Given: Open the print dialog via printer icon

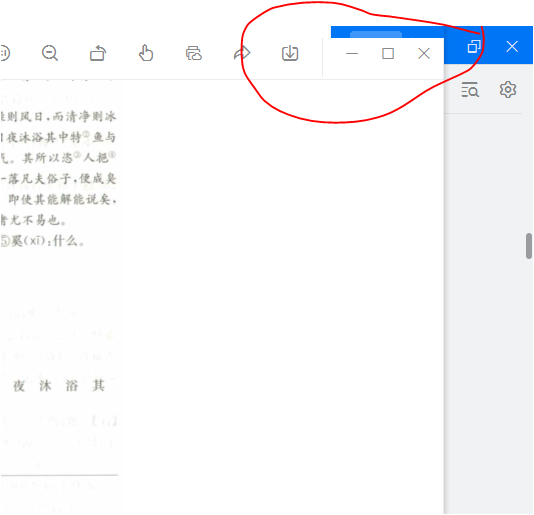Looking at the screenshot, I should tap(194, 53).
